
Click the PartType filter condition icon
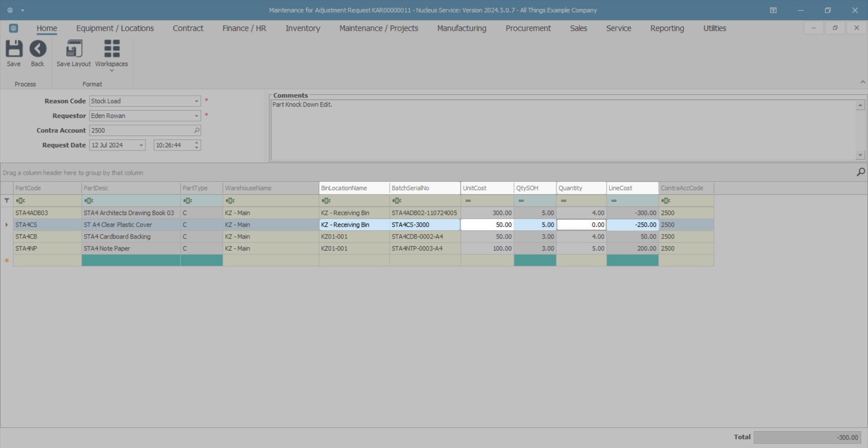[x=188, y=201]
